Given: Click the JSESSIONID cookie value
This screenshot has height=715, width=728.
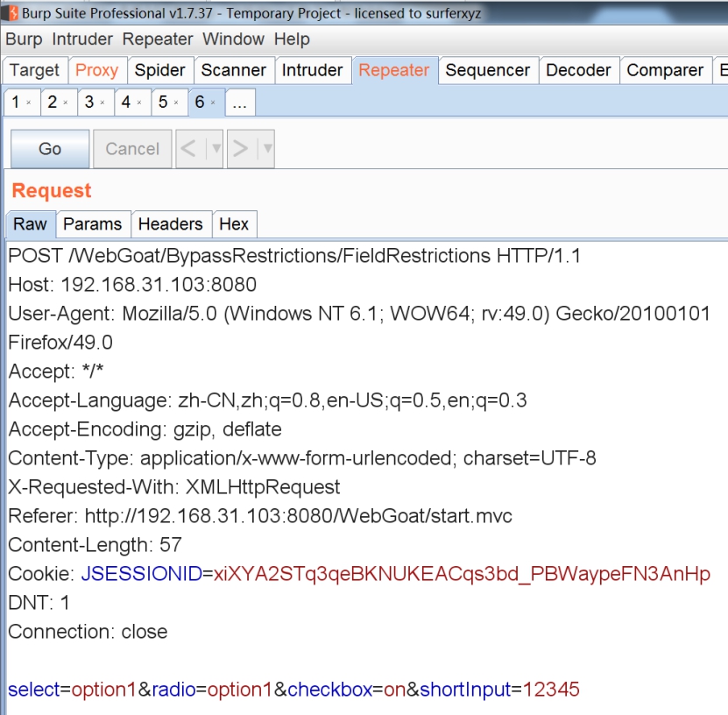Looking at the screenshot, I should click(x=462, y=574).
